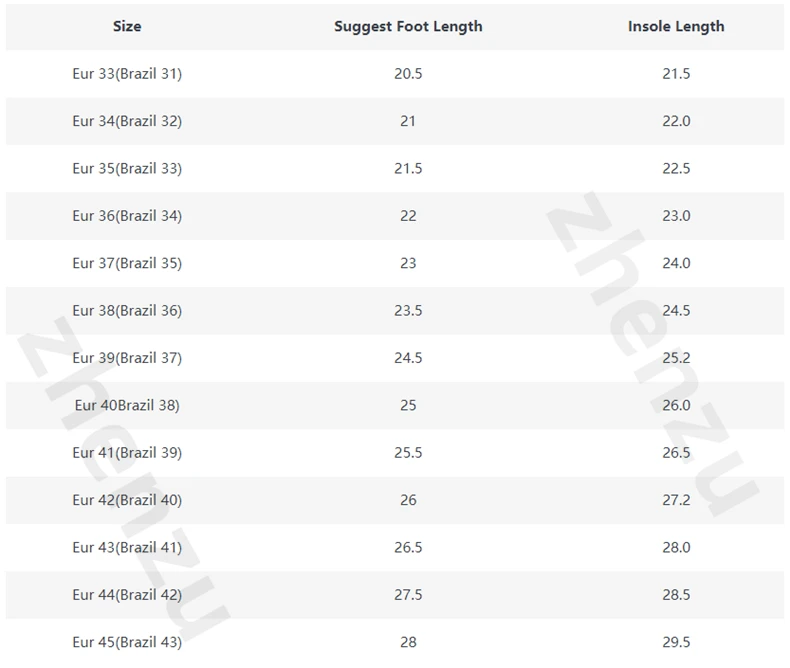Image resolution: width=790 pixels, height=668 pixels.
Task: Select the Eur 33(Brazil 31) size cell
Action: click(x=127, y=74)
